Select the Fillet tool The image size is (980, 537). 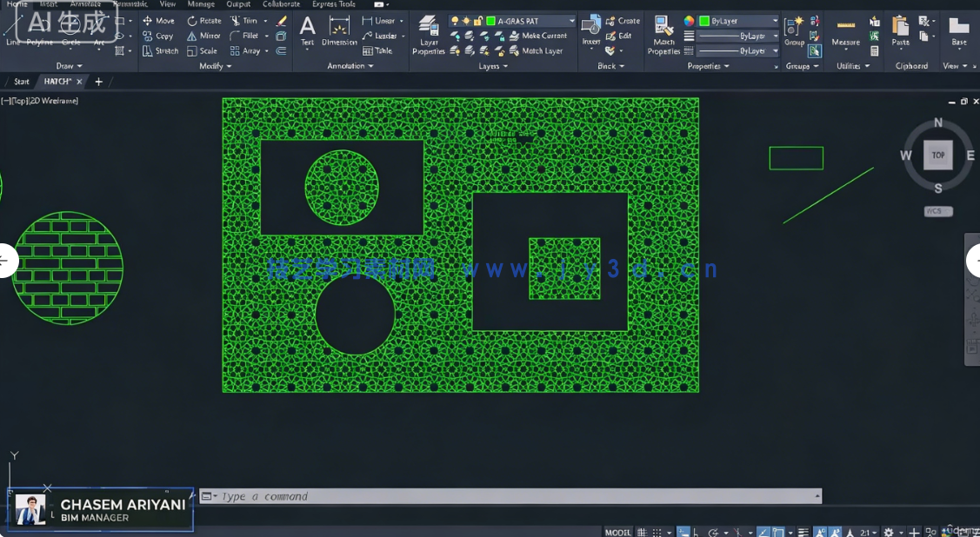point(247,36)
